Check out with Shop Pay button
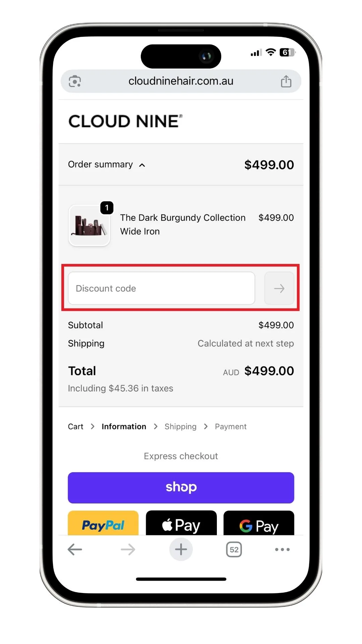Screen dimensions: 362x644 (x=181, y=488)
